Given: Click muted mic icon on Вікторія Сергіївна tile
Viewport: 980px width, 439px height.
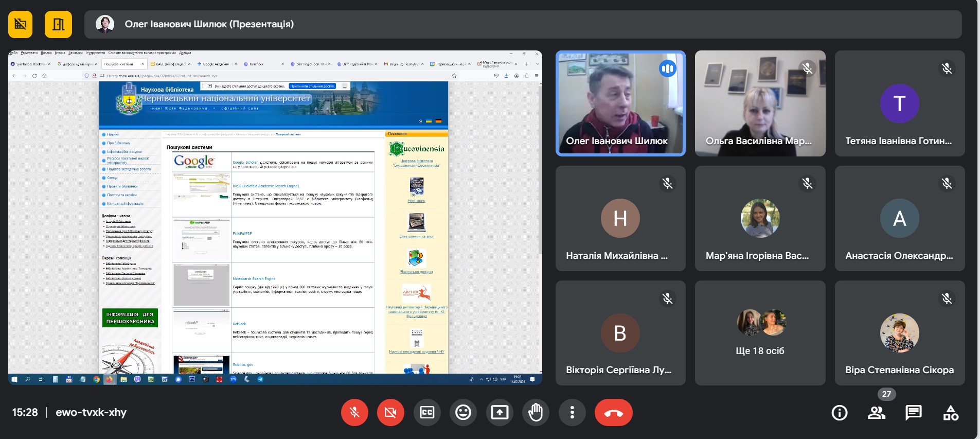Looking at the screenshot, I should [x=667, y=298].
